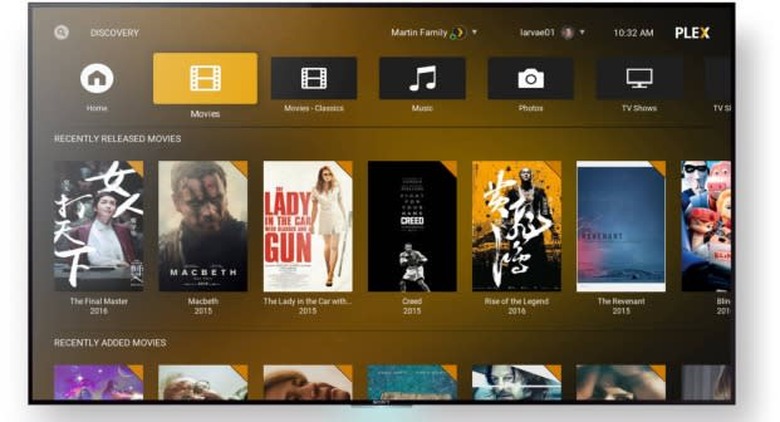This screenshot has height=422, width=780.
Task: Expand the Martin Family server dropdown
Action: (474, 32)
